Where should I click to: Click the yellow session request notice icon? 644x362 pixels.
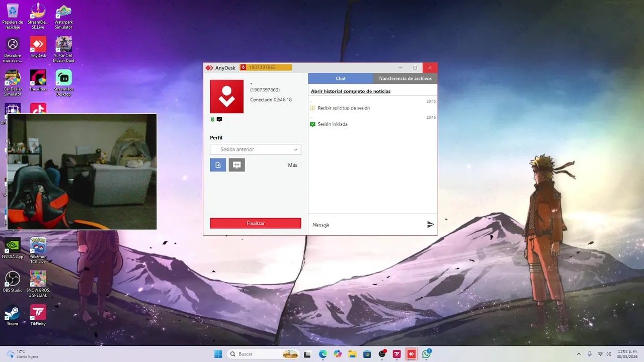tap(312, 108)
